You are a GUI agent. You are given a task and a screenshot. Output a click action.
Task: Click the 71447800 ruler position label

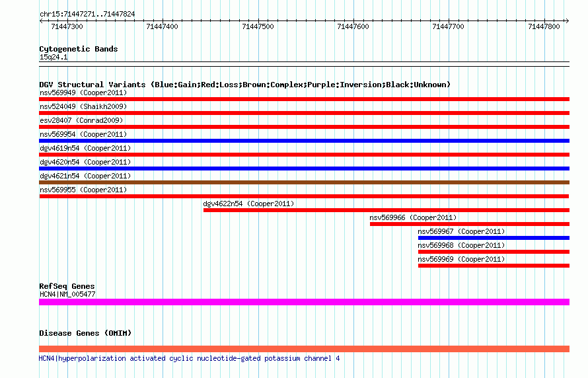click(544, 26)
